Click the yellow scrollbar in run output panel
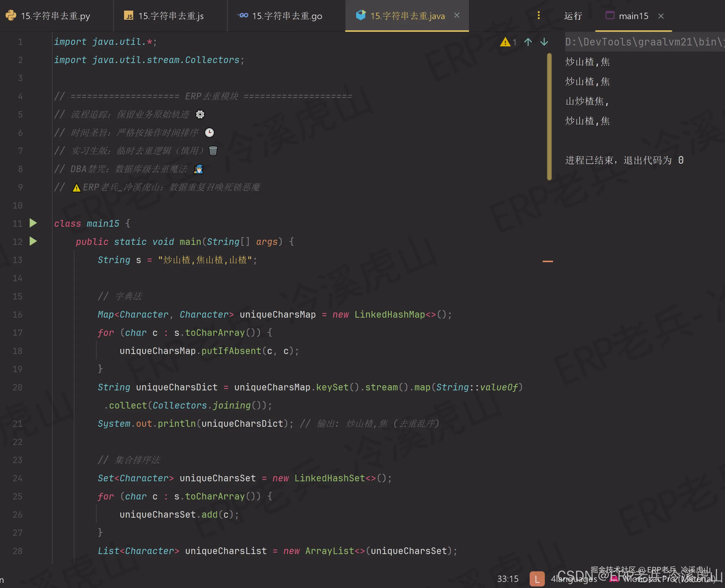Viewport: 725px width, 588px height. 550,112
